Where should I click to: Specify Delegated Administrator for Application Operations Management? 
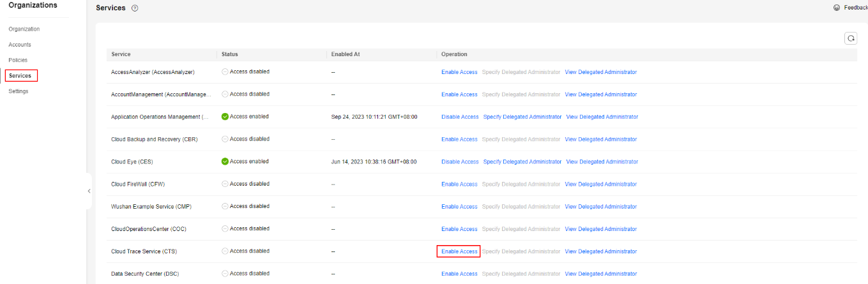522,117
